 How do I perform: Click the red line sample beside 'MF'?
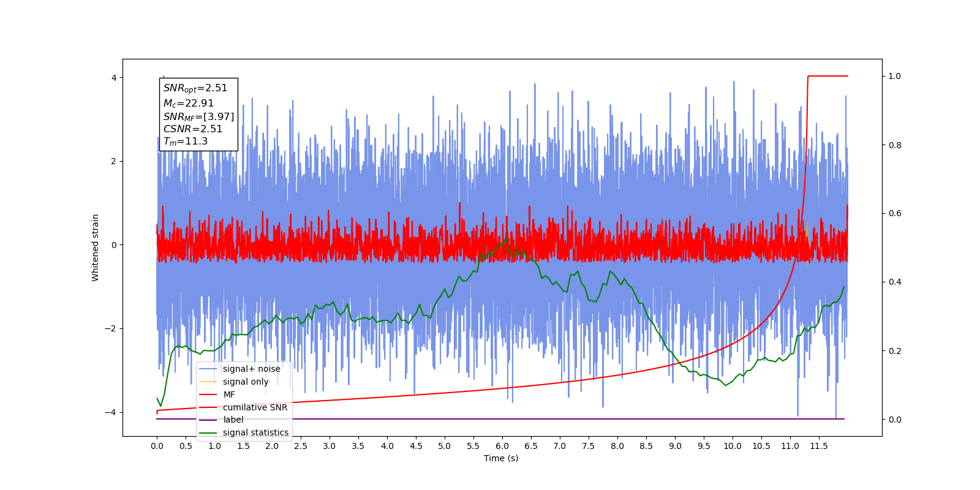(208, 394)
